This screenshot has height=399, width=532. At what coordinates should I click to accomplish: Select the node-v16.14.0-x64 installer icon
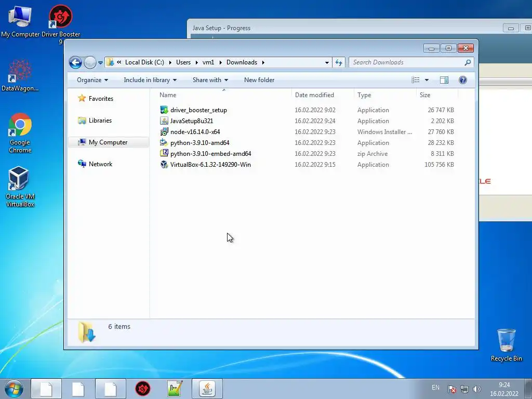(x=164, y=131)
